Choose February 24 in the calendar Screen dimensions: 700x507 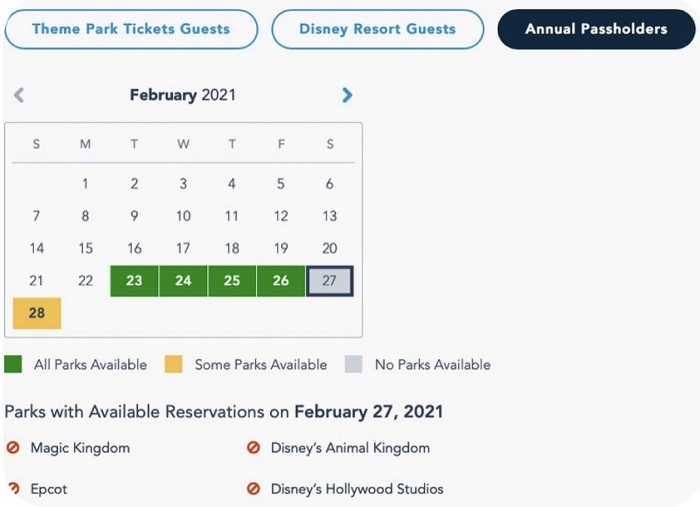pyautogui.click(x=183, y=281)
